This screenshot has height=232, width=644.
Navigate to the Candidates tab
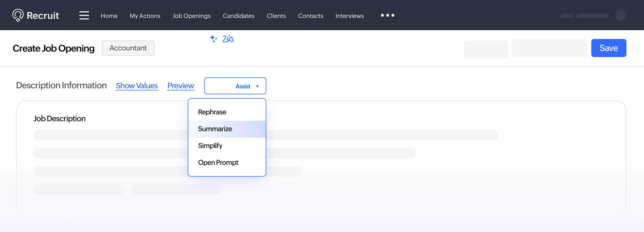pos(239,16)
